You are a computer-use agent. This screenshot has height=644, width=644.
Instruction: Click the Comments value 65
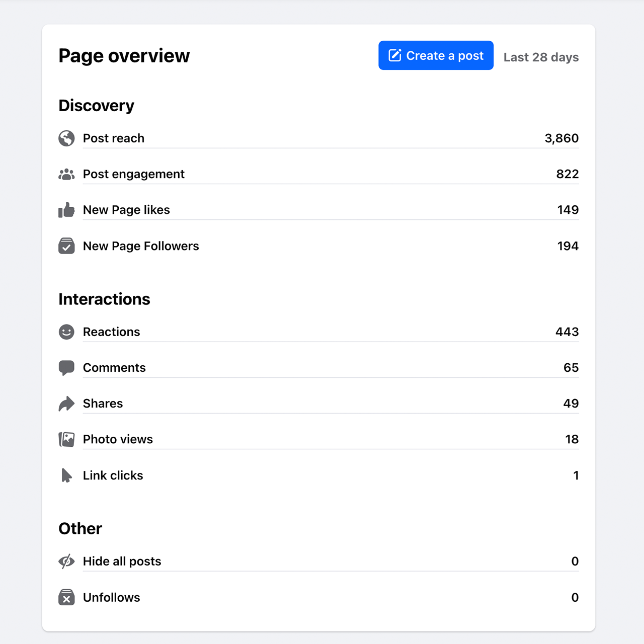pyautogui.click(x=571, y=368)
